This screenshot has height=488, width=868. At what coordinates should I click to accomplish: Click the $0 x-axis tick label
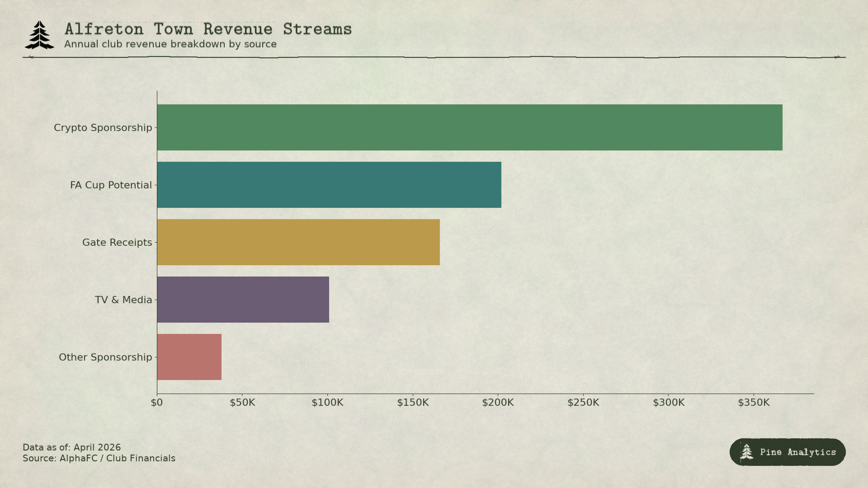[x=157, y=403]
